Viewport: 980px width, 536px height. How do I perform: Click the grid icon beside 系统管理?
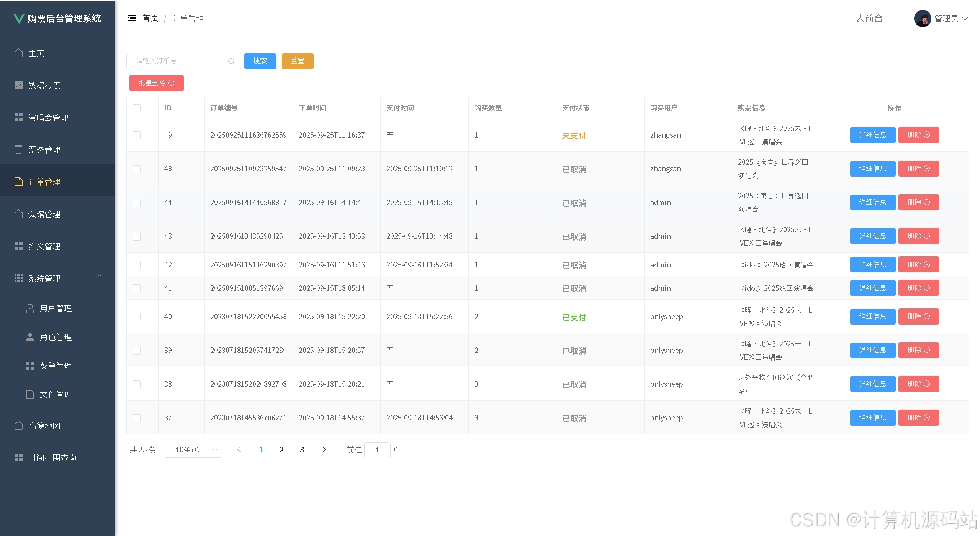point(18,278)
